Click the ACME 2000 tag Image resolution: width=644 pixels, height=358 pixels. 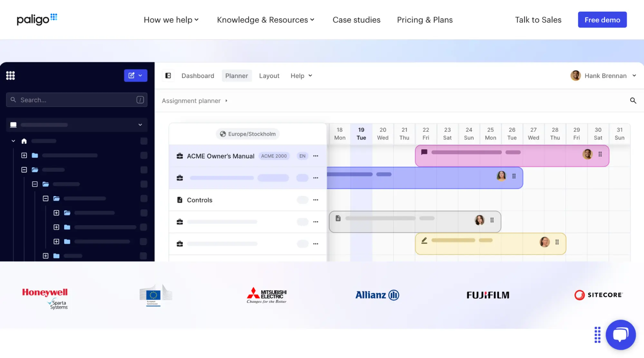(x=274, y=156)
